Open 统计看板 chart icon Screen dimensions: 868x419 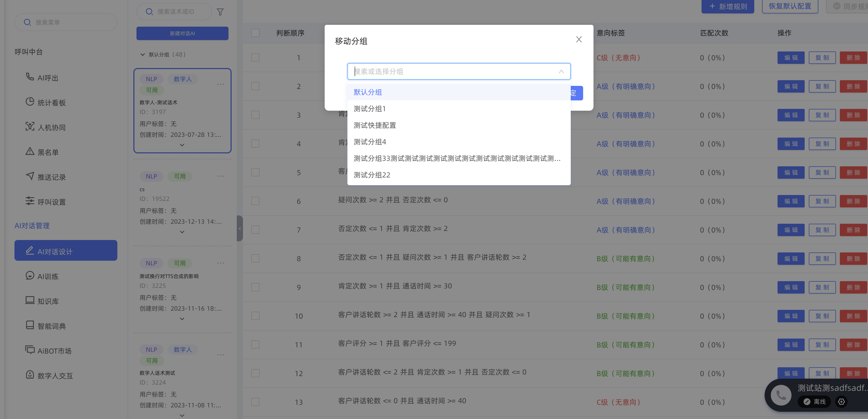tap(30, 102)
